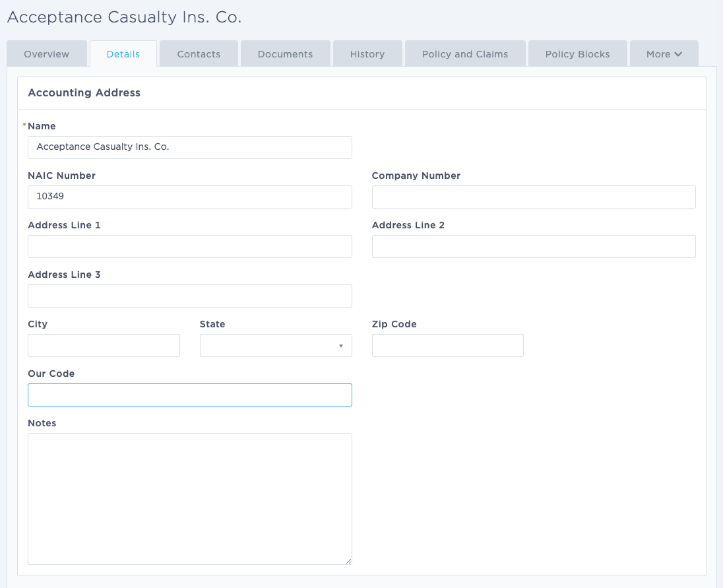Click the Accounting Address section heading
This screenshot has width=723, height=588.
[84, 92]
